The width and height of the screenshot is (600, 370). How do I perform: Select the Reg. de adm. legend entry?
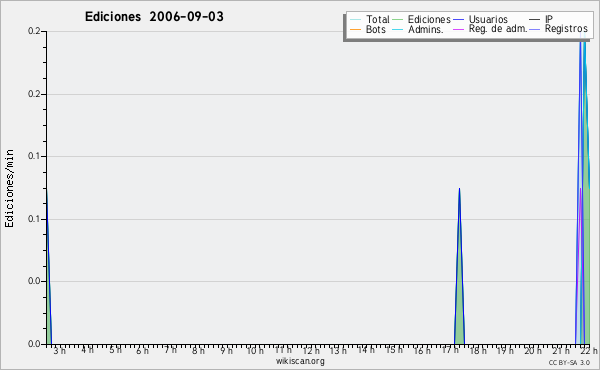490,29
